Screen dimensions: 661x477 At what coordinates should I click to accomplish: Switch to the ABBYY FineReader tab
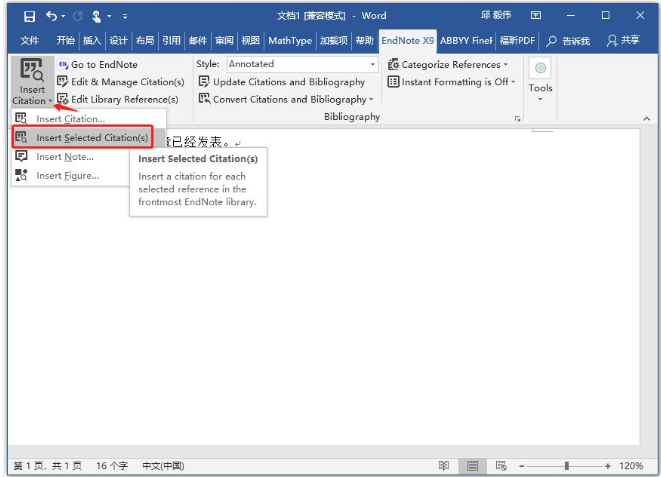[466, 40]
